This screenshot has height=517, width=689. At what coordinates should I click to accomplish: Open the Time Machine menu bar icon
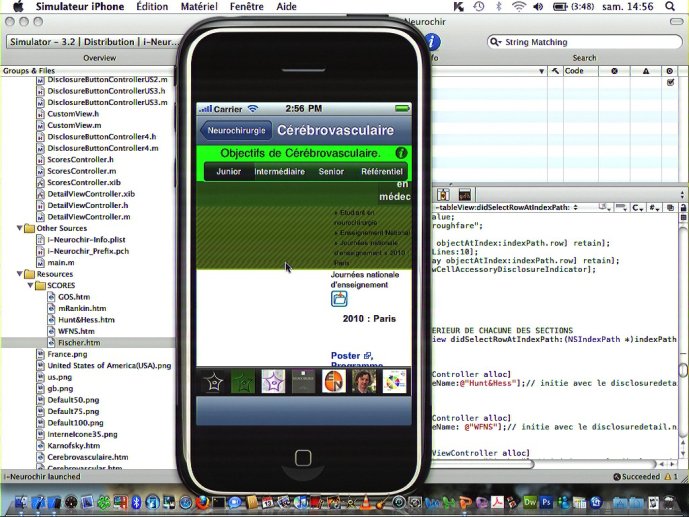479,7
